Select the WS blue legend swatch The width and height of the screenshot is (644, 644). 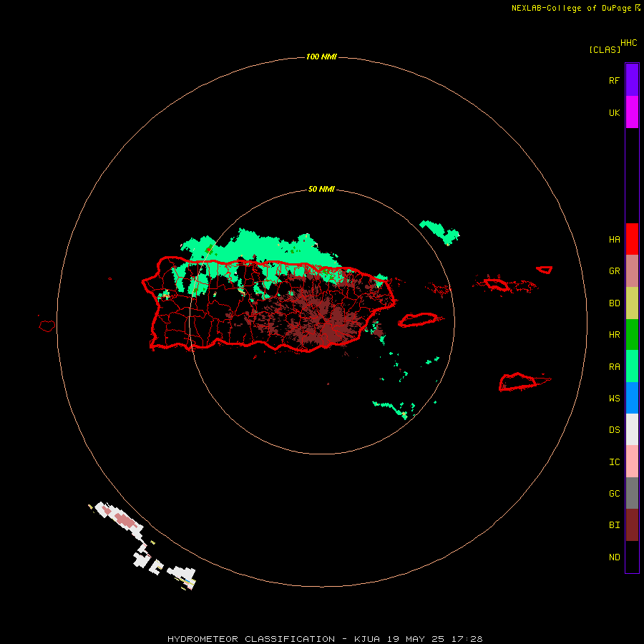pyautogui.click(x=632, y=398)
